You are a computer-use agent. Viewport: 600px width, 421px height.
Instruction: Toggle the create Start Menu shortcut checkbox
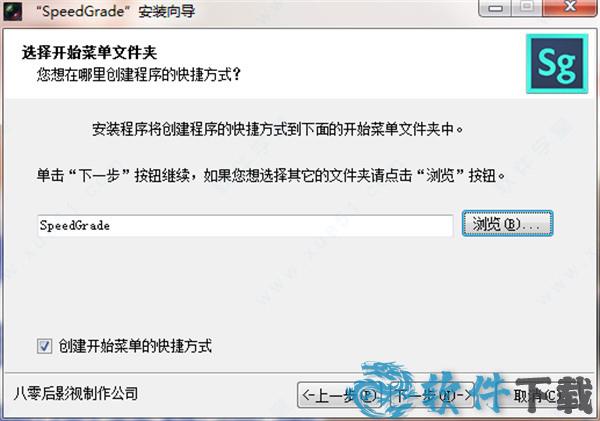click(44, 346)
